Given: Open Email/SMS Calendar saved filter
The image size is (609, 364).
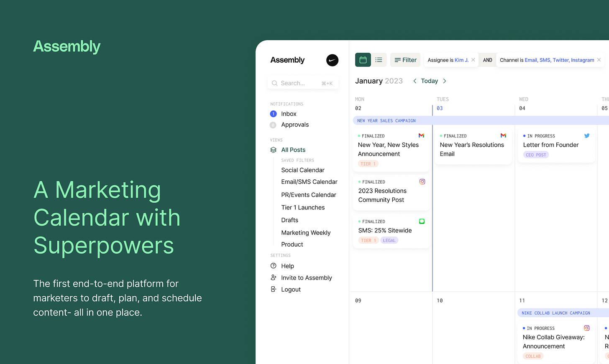Looking at the screenshot, I should tap(309, 182).
